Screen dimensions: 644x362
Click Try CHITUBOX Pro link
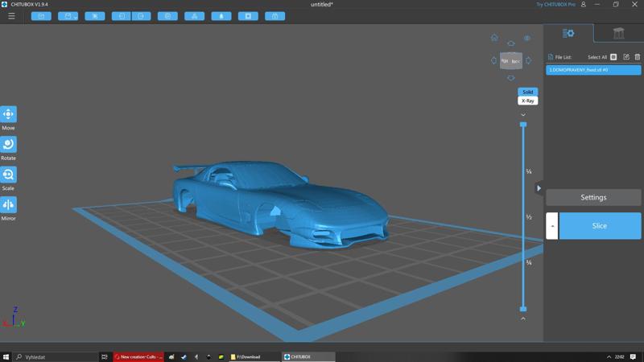click(555, 5)
